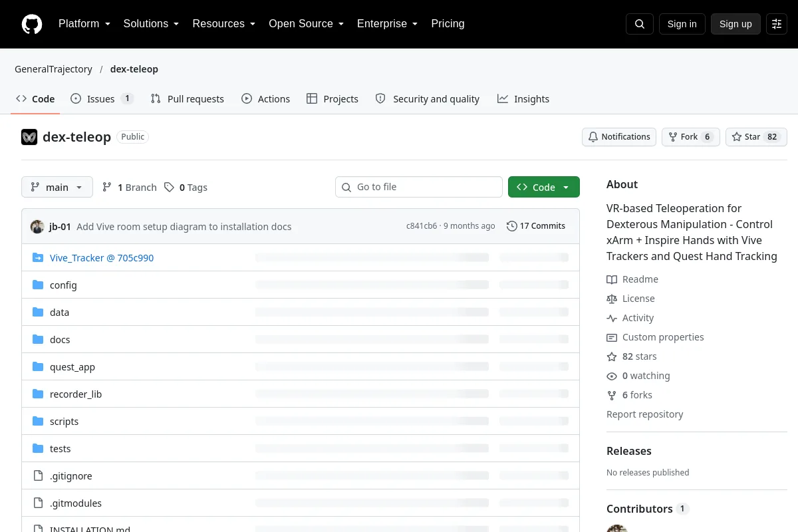Click the dex-teleop repository avatar icon
Screen dimensions: 798x532
[29, 137]
